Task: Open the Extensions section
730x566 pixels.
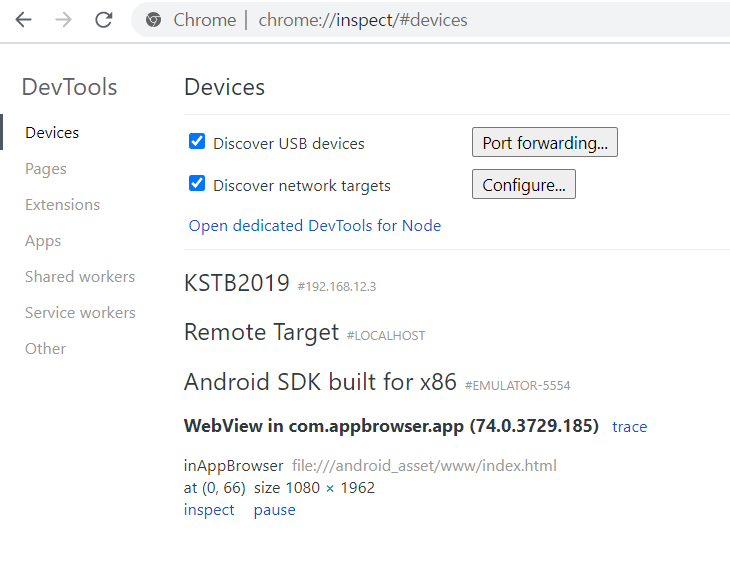Action: pyautogui.click(x=62, y=205)
